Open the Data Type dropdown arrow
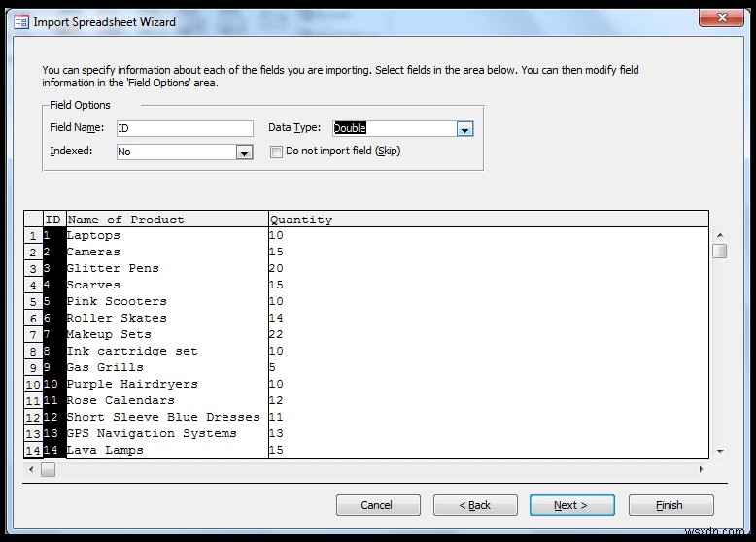The image size is (756, 542). click(464, 129)
